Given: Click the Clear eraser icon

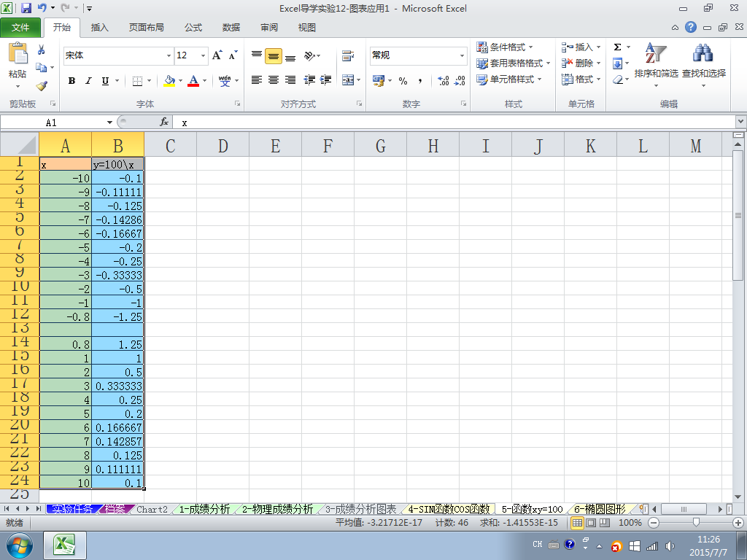Looking at the screenshot, I should pos(617,79).
